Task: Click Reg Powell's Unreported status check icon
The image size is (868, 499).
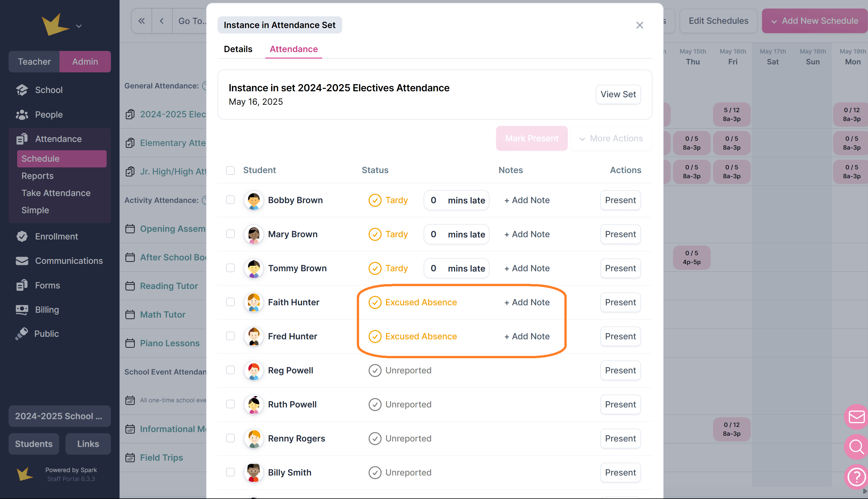Action: pos(375,370)
